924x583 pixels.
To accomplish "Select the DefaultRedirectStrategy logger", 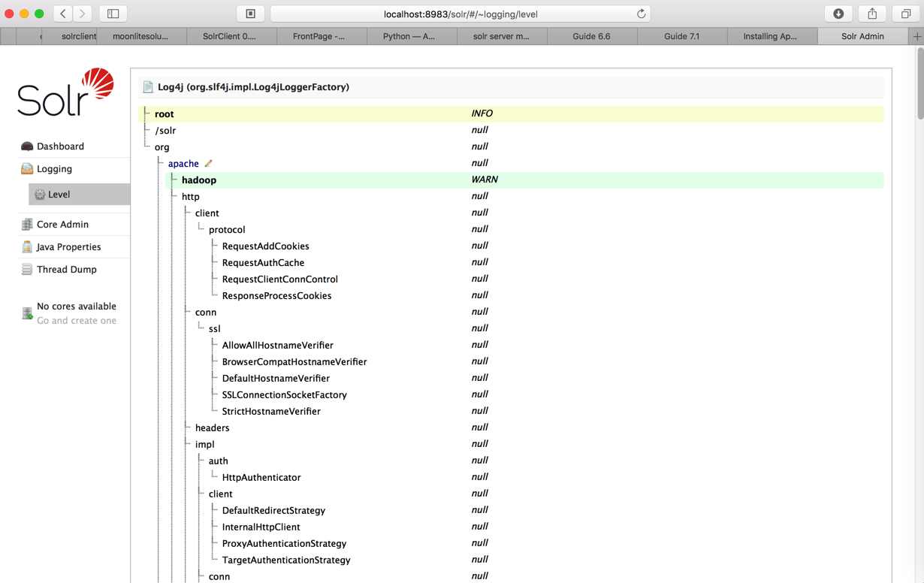I will [274, 511].
